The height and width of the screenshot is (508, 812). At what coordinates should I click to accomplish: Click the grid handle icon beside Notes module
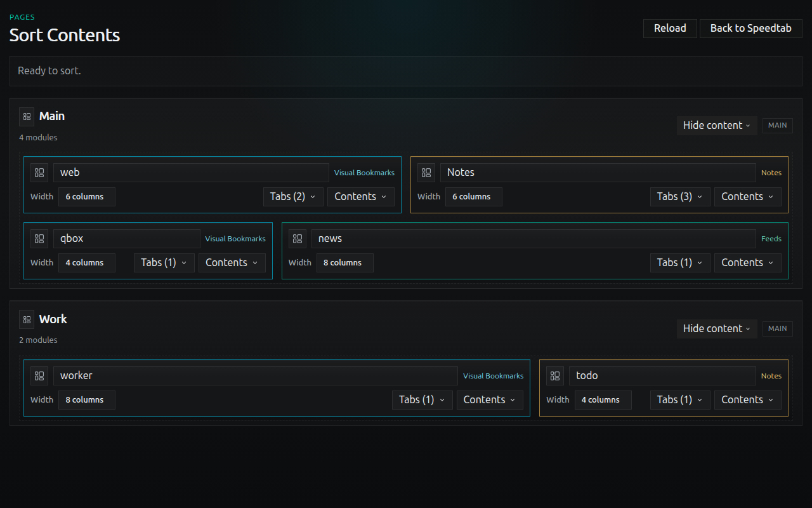tap(426, 173)
